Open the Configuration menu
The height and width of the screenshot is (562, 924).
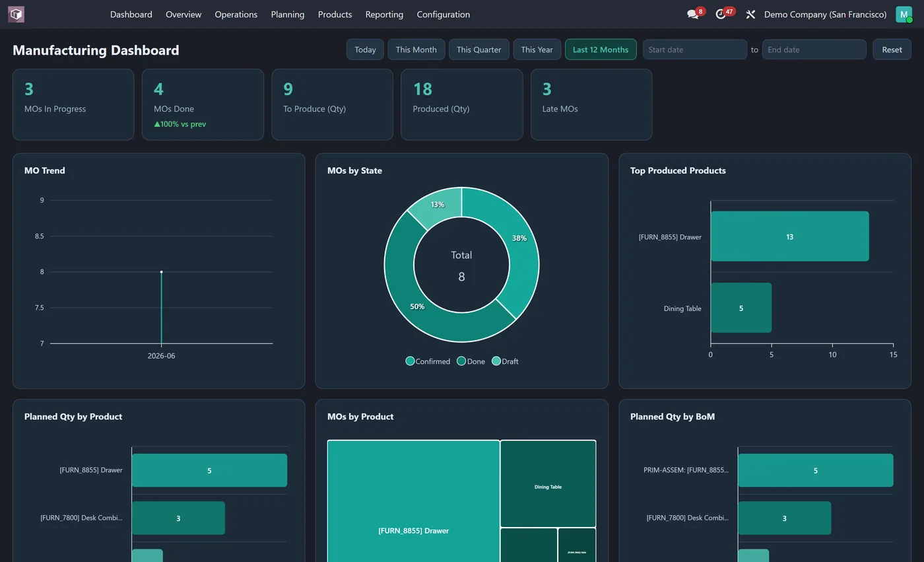coord(444,14)
